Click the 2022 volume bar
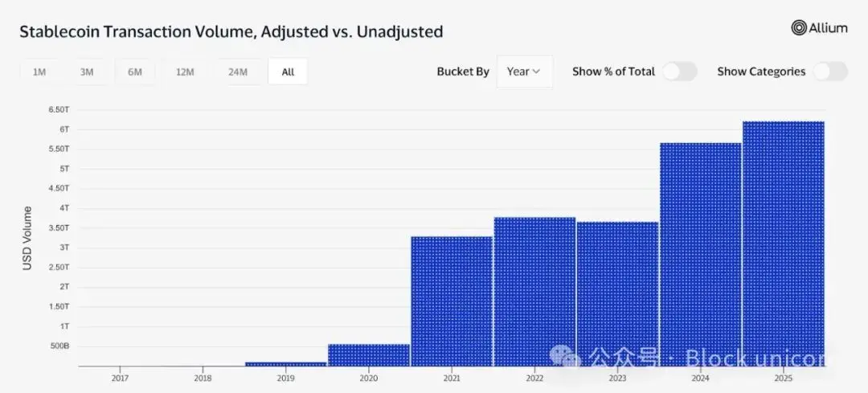The height and width of the screenshot is (393, 868). coord(534,292)
